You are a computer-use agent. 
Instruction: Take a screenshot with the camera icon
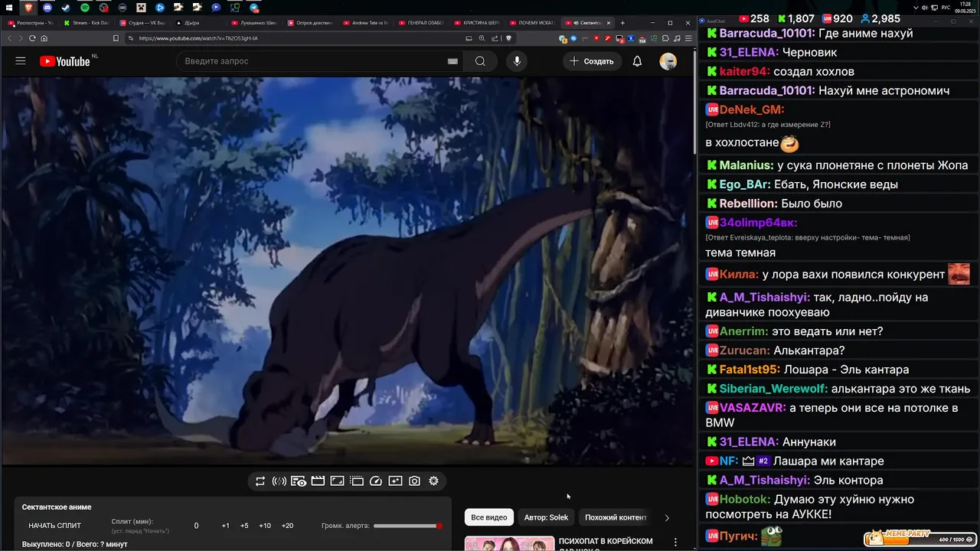coord(414,481)
